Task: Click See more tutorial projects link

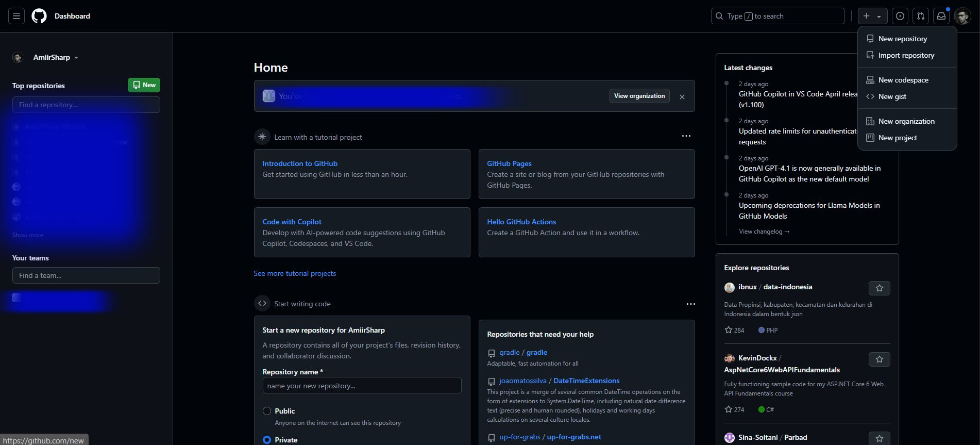Action: (x=295, y=273)
